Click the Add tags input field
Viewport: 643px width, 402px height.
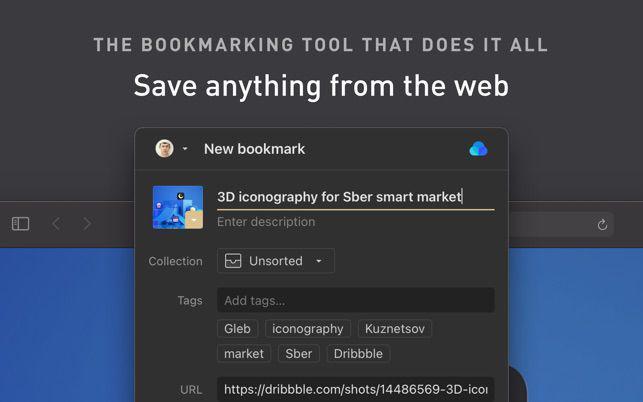click(356, 300)
